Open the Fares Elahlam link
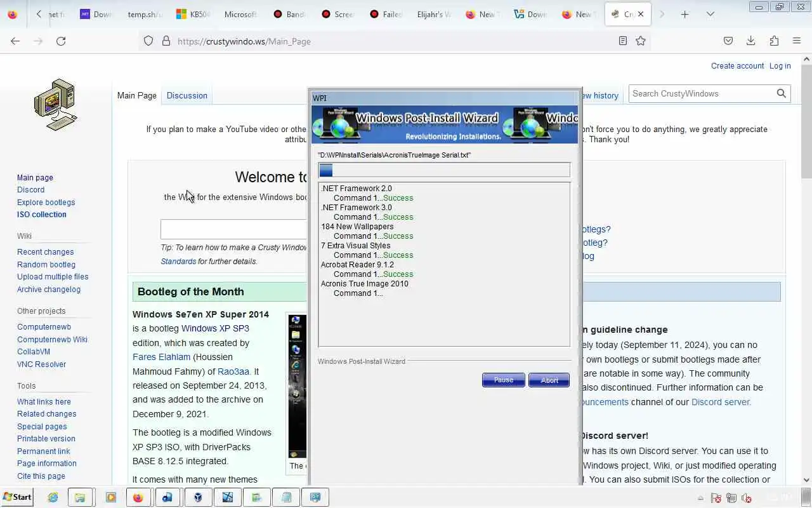812x508 pixels. [x=161, y=357]
